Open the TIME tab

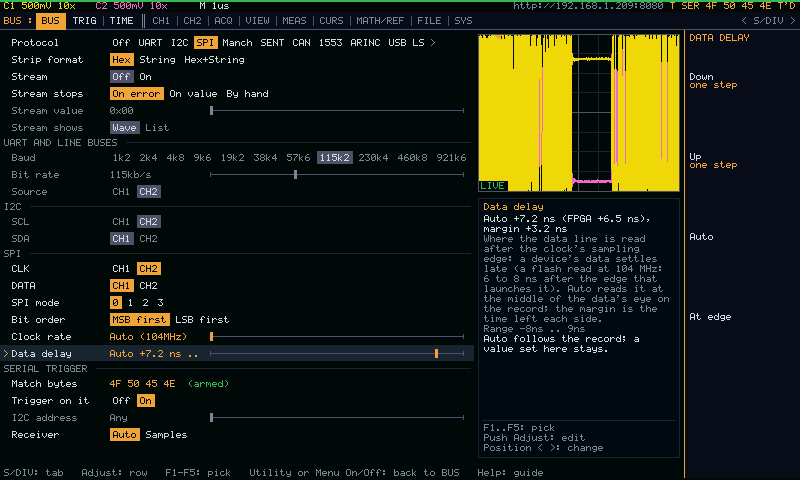tap(121, 21)
